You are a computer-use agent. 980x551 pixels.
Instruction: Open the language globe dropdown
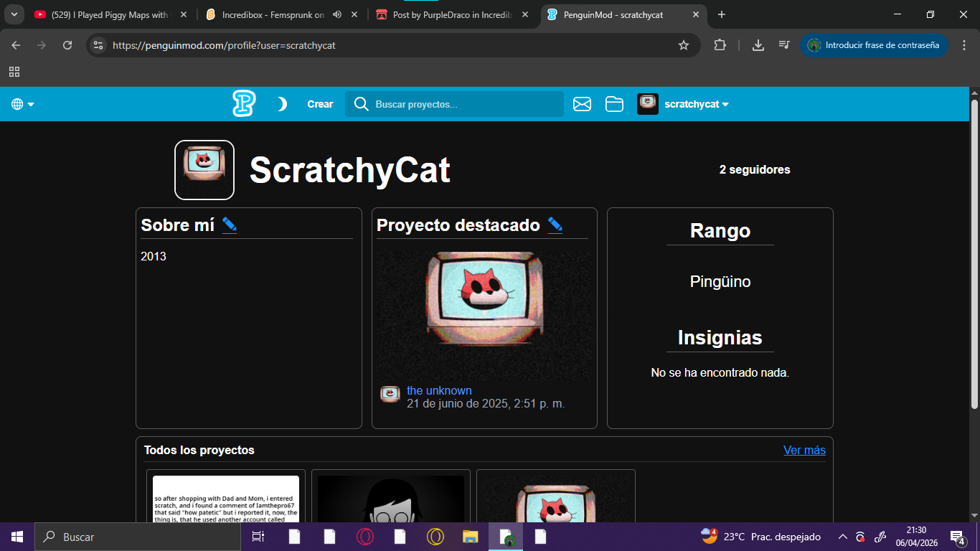click(23, 104)
